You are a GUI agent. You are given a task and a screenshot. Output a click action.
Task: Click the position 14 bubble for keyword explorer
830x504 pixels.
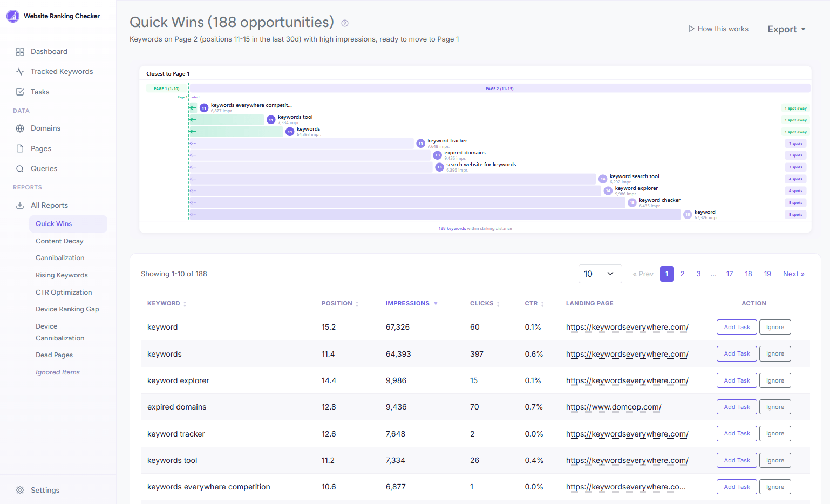(608, 191)
